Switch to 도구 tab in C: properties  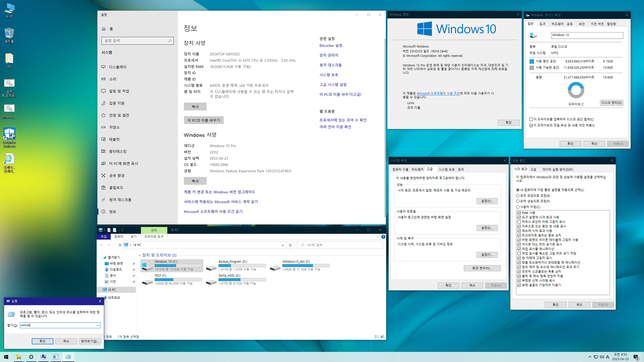[543, 24]
